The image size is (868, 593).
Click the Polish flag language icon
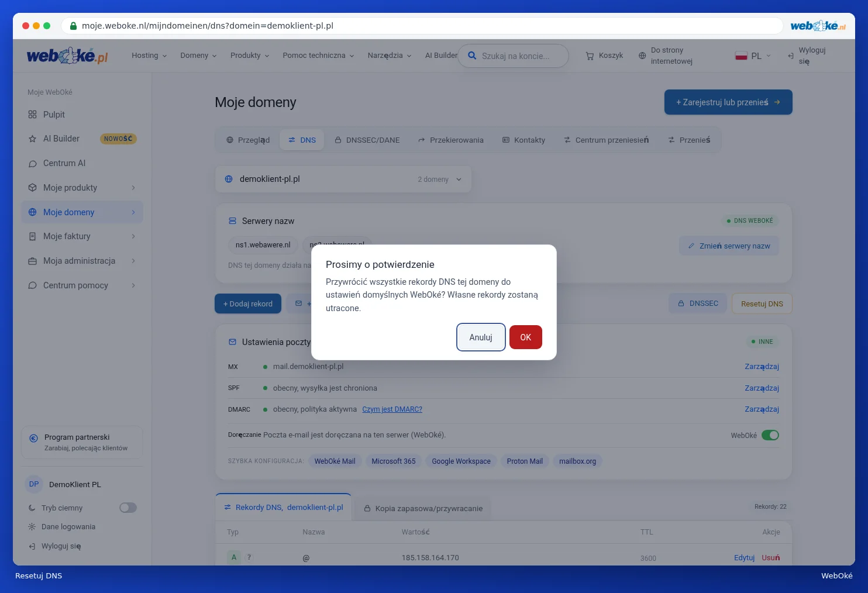[x=741, y=56]
